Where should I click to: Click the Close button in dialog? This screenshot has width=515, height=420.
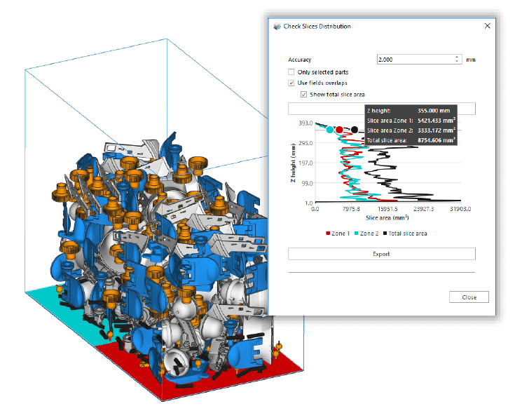tap(469, 297)
